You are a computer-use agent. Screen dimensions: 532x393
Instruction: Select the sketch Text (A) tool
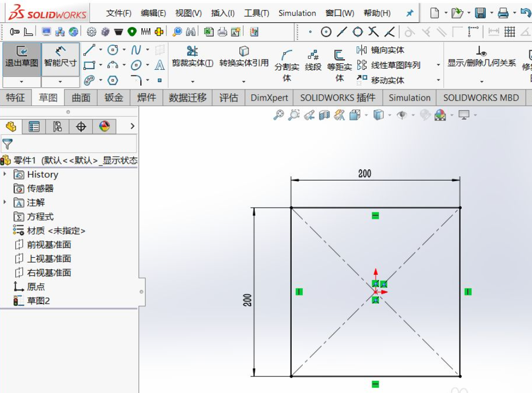[x=159, y=65]
